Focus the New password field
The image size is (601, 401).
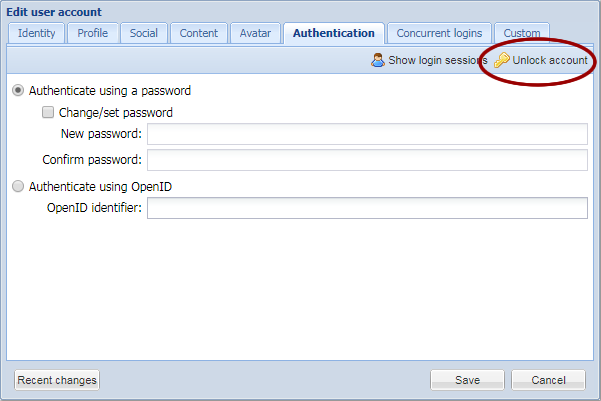367,134
